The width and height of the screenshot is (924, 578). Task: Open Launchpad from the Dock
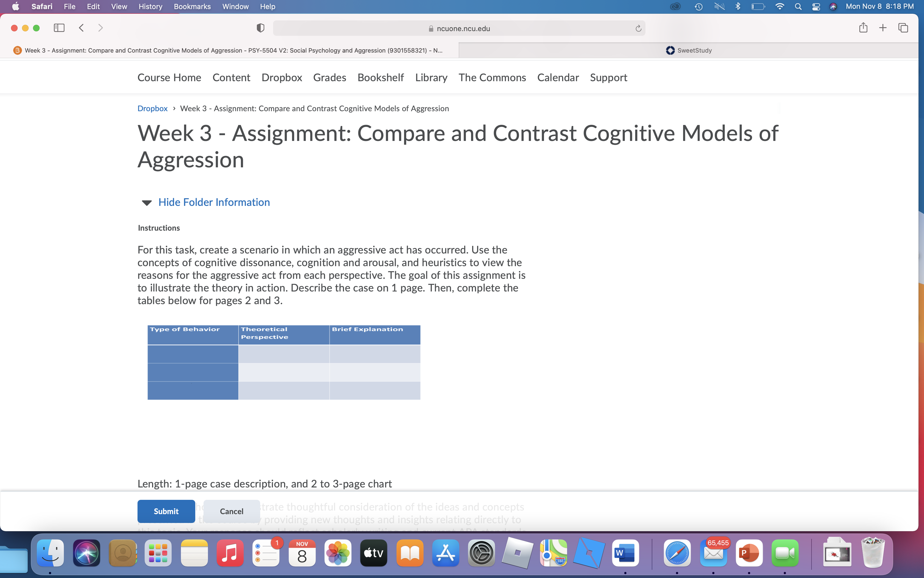tap(158, 553)
